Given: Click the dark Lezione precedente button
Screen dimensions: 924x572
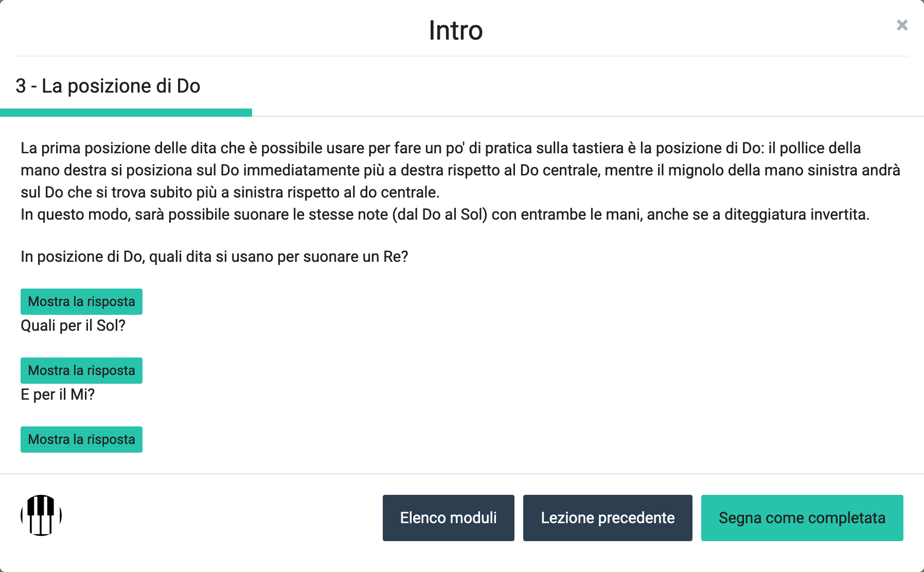Looking at the screenshot, I should (608, 518).
